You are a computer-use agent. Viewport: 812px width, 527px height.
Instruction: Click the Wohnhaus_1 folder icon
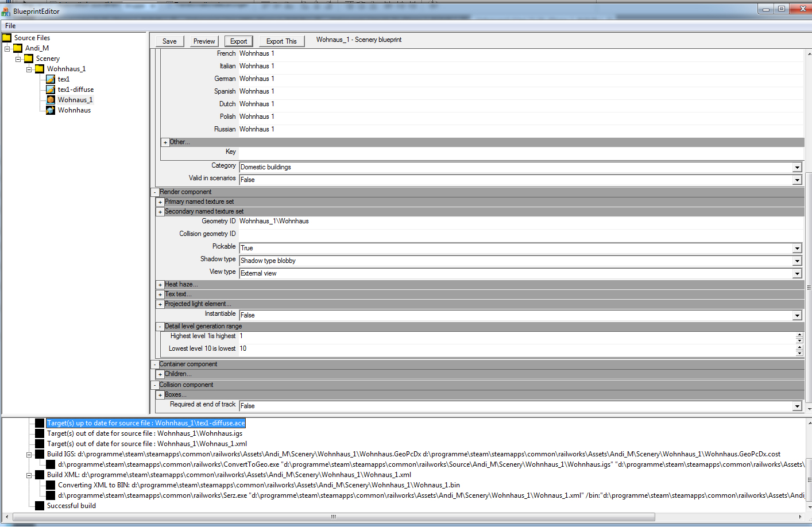[40, 69]
